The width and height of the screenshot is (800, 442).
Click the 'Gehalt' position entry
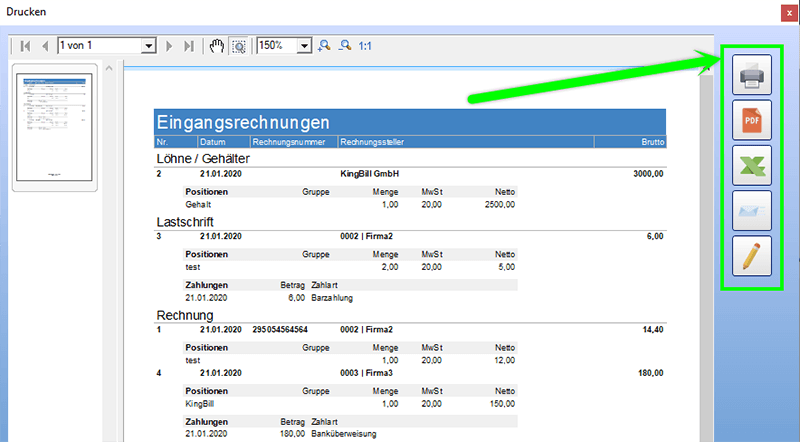198,205
